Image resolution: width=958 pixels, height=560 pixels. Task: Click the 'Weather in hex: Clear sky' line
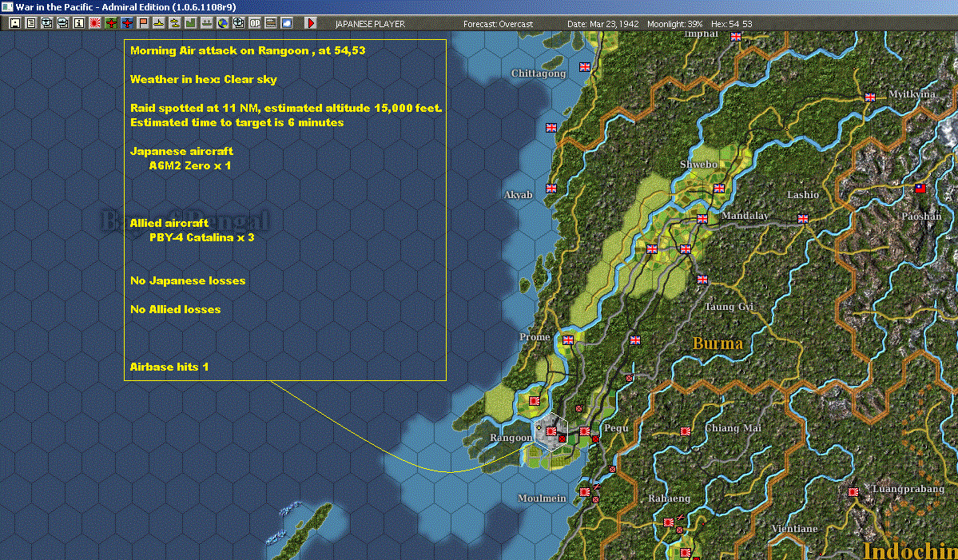pos(204,79)
